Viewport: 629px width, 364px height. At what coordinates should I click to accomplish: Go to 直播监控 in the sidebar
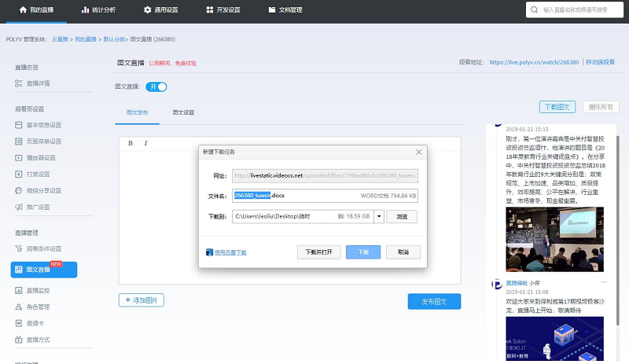(39, 290)
